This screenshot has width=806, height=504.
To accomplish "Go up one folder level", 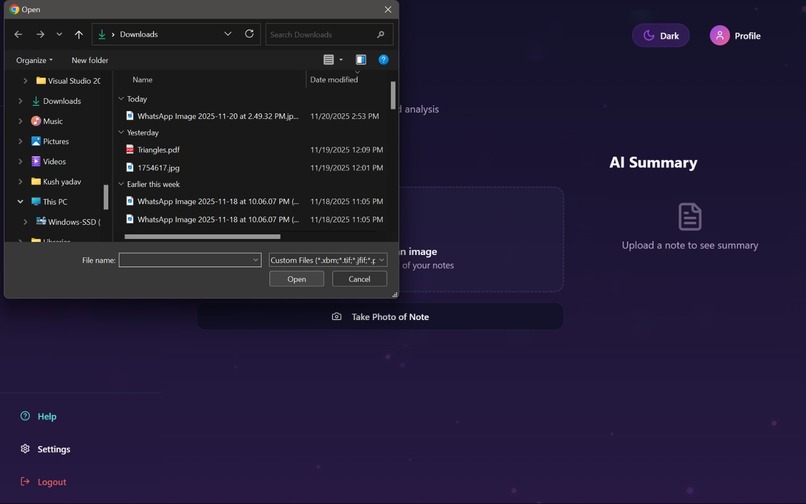I will click(79, 34).
